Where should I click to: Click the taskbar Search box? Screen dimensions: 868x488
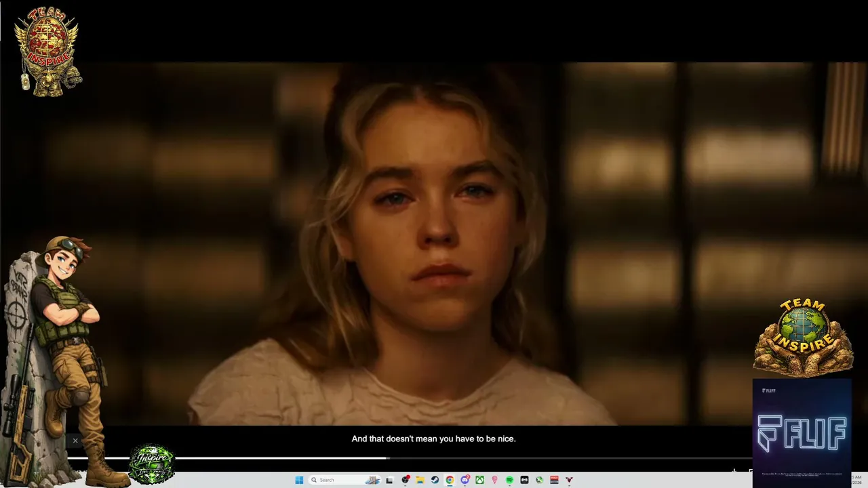coord(344,480)
